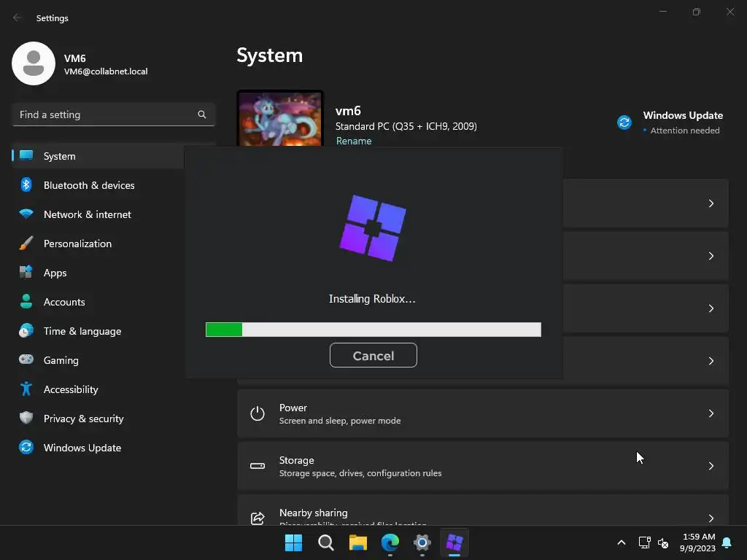Open the Nearby sharing title text
Image resolution: width=747 pixels, height=560 pixels.
point(313,513)
